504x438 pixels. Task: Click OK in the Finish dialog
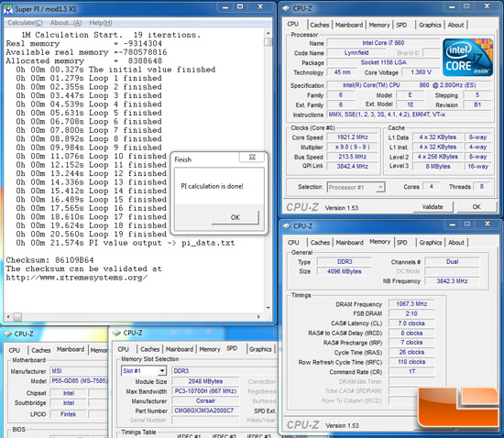[x=235, y=217]
